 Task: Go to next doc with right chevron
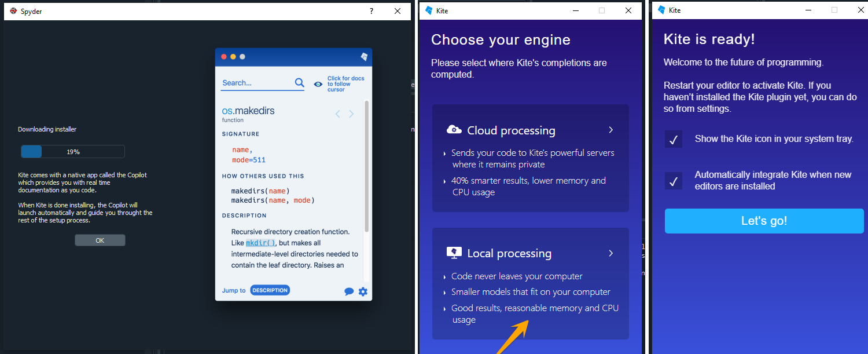coord(351,114)
